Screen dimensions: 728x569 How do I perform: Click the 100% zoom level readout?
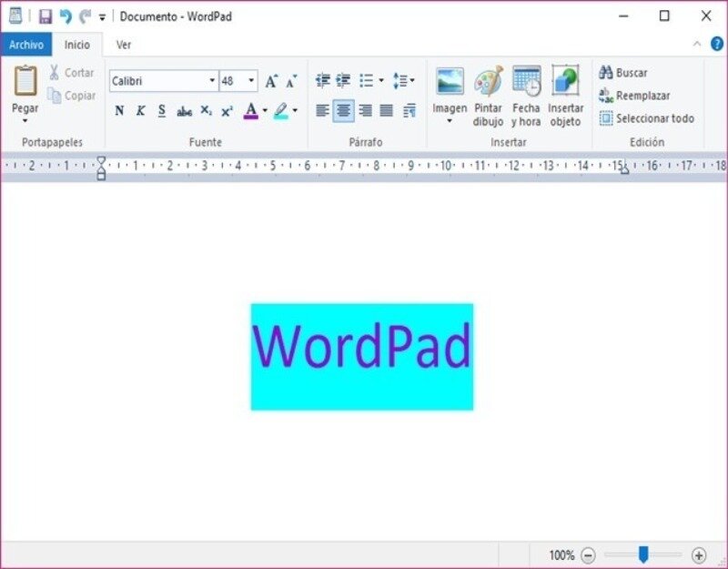pos(561,555)
